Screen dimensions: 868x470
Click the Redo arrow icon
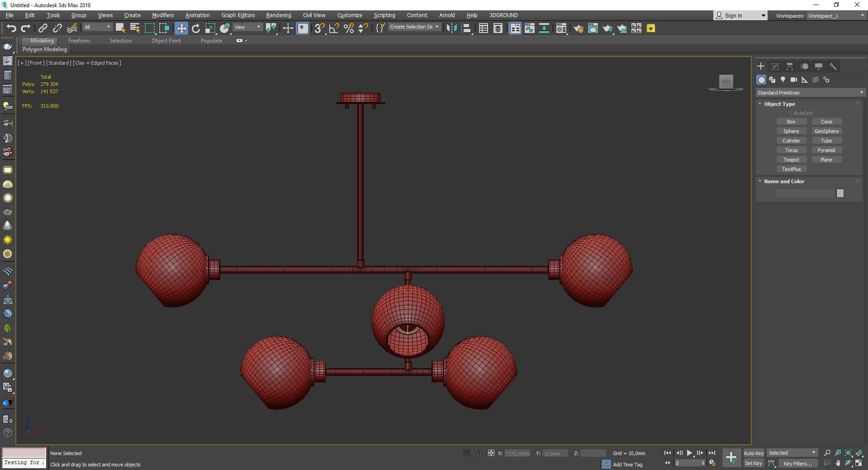point(26,28)
